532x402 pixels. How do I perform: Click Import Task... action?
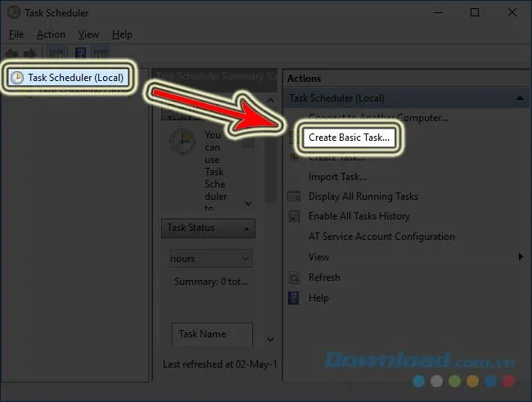pyautogui.click(x=337, y=177)
